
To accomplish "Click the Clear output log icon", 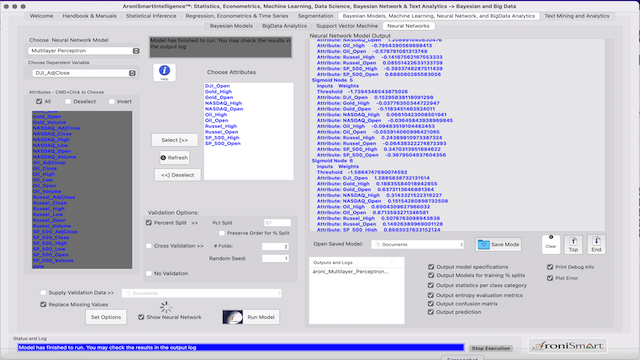I will 551,244.
